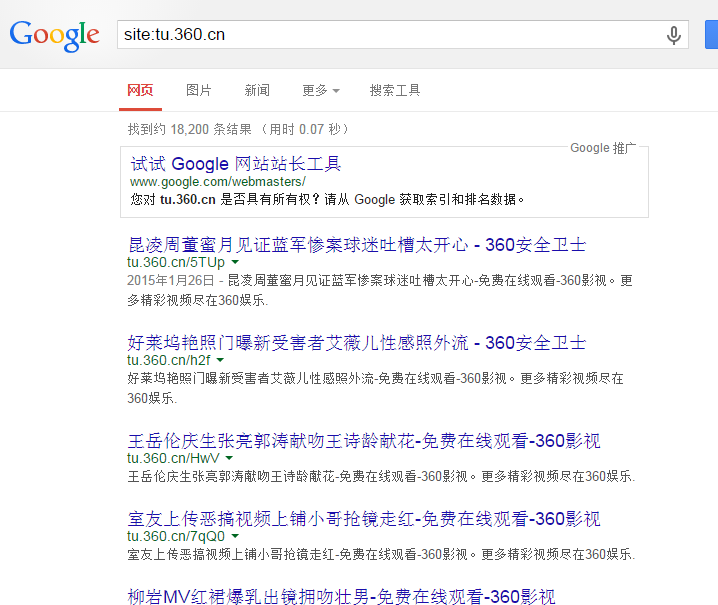Screen dimensions: 718x605
Task: Select the 网页 tab
Action: 140,90
